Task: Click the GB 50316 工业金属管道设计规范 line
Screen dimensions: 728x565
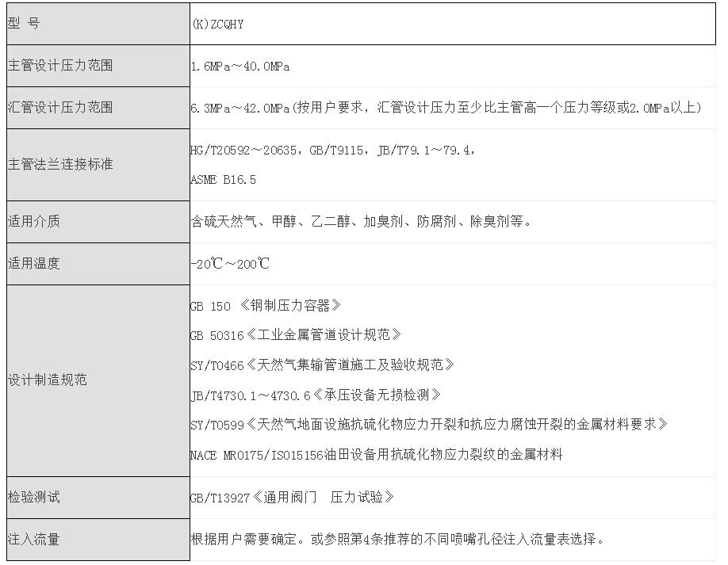Action: [296, 335]
